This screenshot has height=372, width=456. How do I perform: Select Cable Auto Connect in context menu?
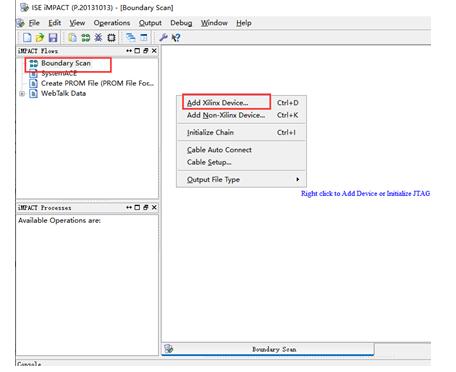click(241, 150)
